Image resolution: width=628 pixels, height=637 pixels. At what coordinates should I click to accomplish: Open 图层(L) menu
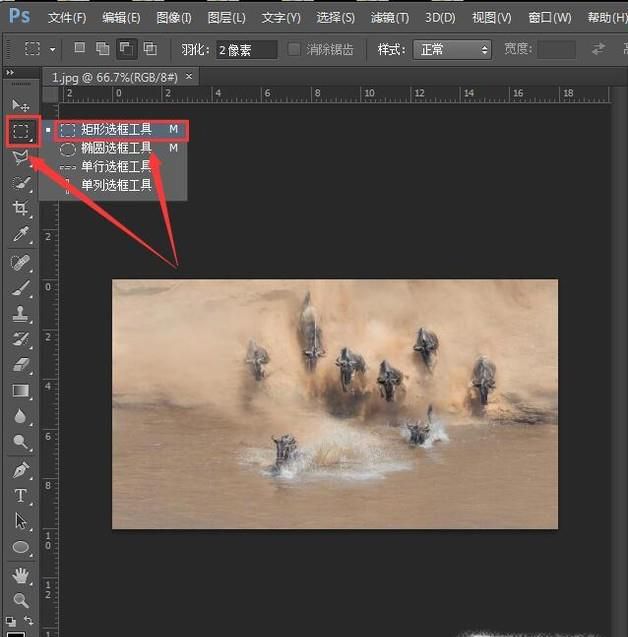(x=226, y=18)
